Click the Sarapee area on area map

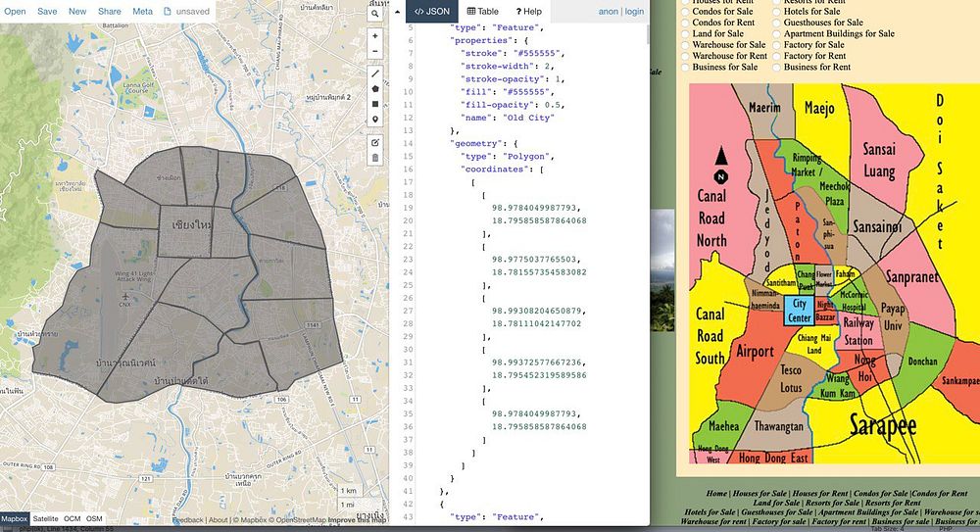[x=883, y=426]
